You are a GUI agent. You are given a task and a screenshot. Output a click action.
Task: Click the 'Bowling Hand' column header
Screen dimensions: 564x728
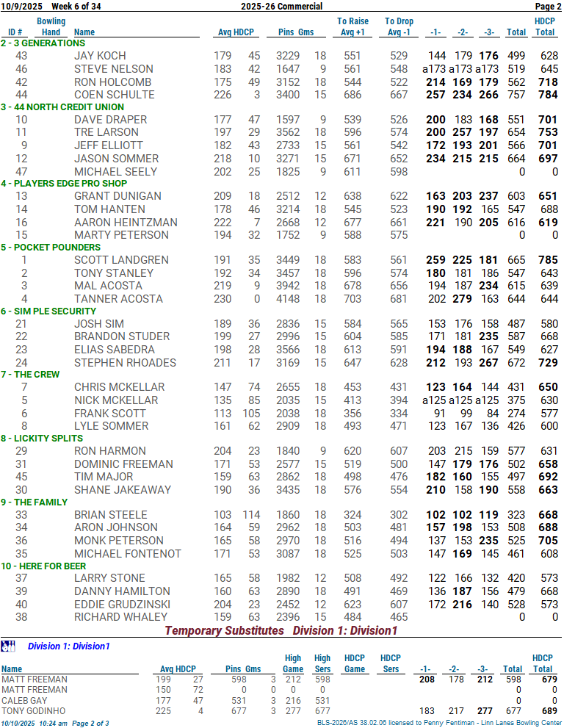click(x=51, y=27)
